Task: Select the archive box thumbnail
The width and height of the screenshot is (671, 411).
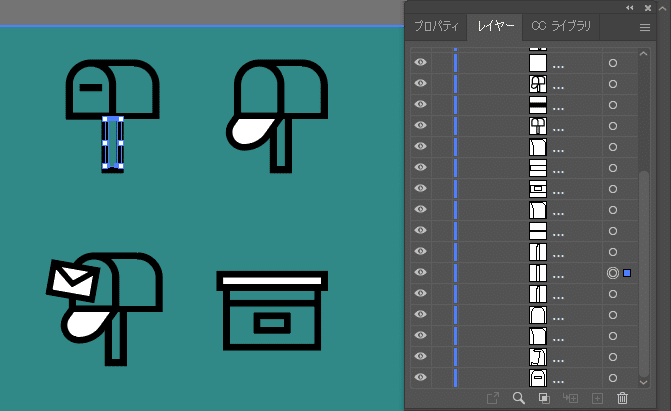Action: coord(538,189)
